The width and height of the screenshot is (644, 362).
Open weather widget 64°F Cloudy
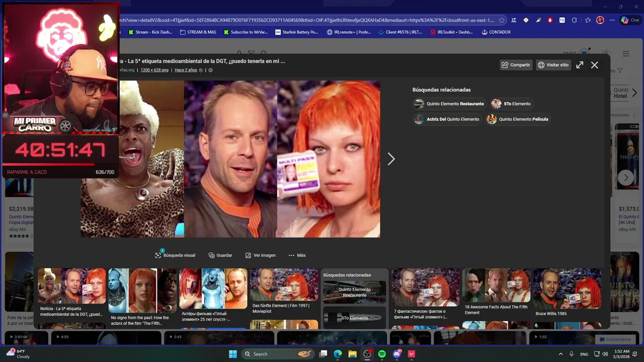coord(18,354)
